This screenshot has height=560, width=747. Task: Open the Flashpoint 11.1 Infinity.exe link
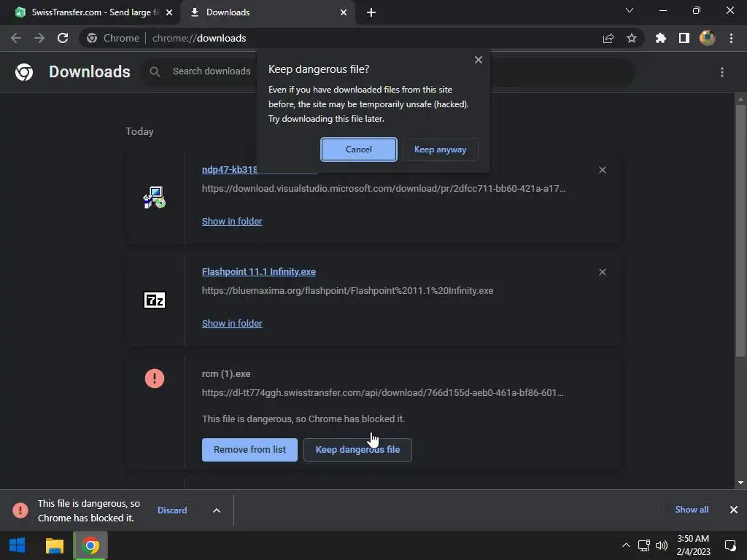coord(259,272)
